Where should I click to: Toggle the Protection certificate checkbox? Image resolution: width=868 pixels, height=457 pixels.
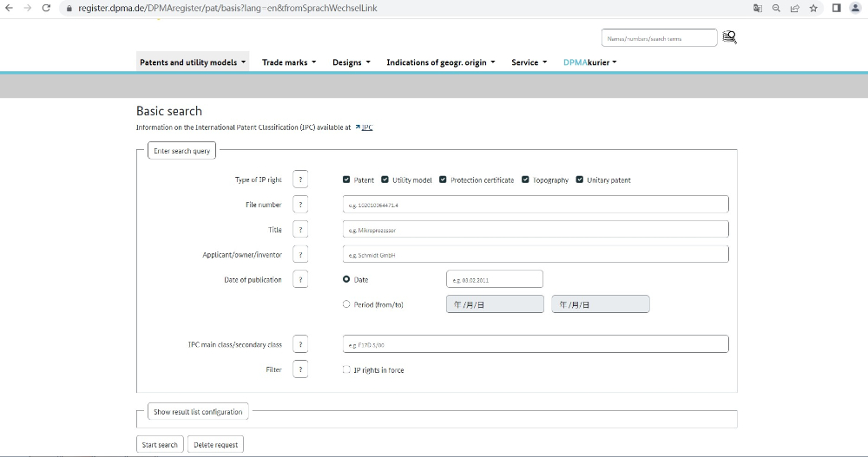(443, 180)
